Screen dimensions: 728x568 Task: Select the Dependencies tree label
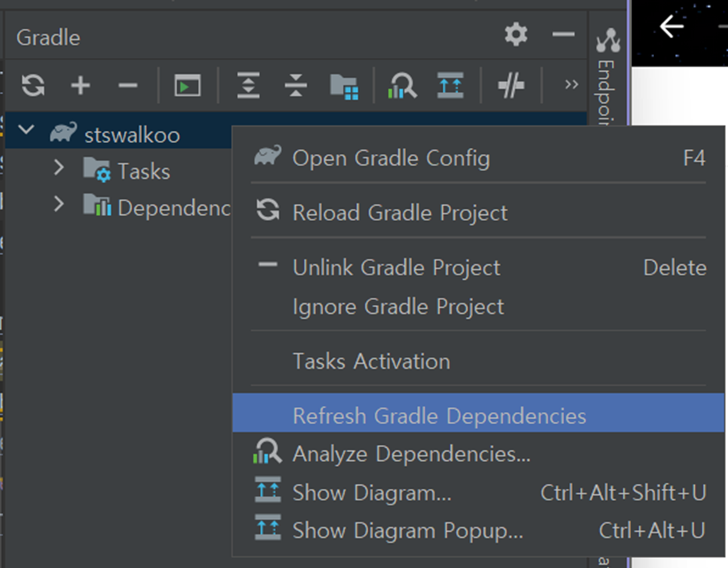click(x=174, y=207)
